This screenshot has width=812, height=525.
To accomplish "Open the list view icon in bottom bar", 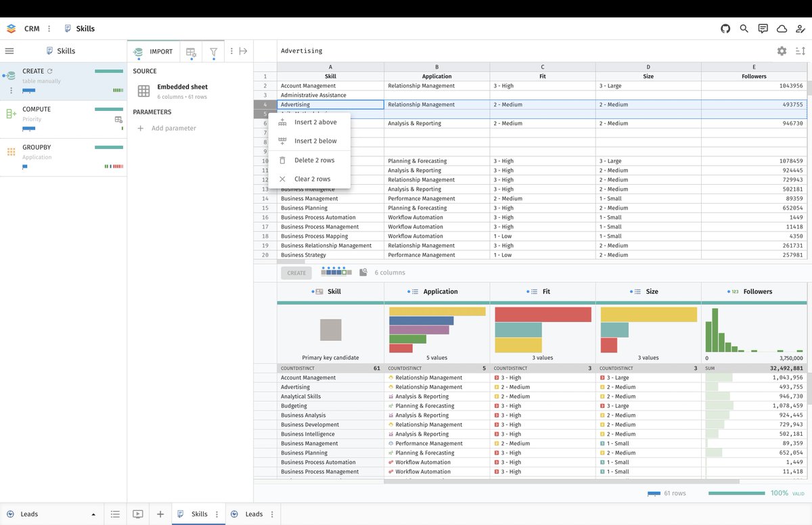I will [115, 514].
